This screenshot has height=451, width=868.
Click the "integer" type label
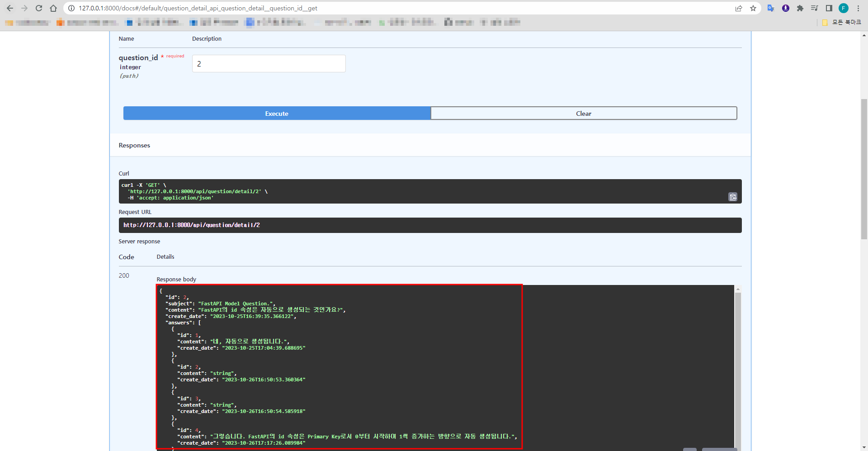[x=130, y=67]
